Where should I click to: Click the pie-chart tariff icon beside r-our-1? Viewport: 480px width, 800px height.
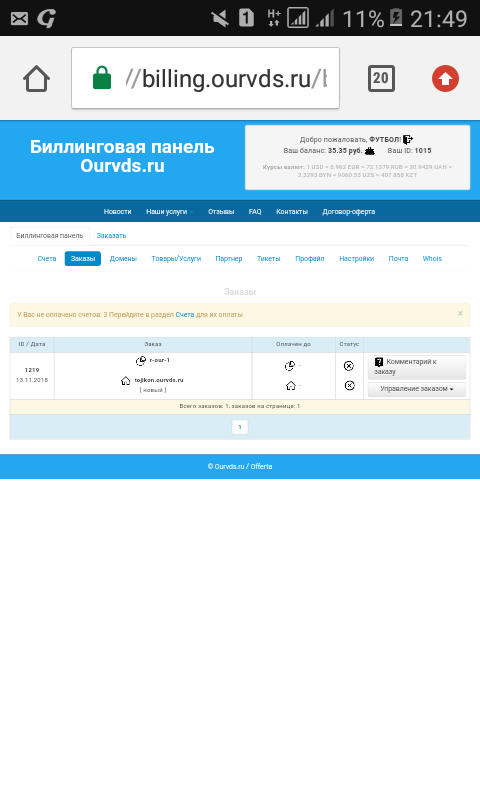tap(141, 361)
